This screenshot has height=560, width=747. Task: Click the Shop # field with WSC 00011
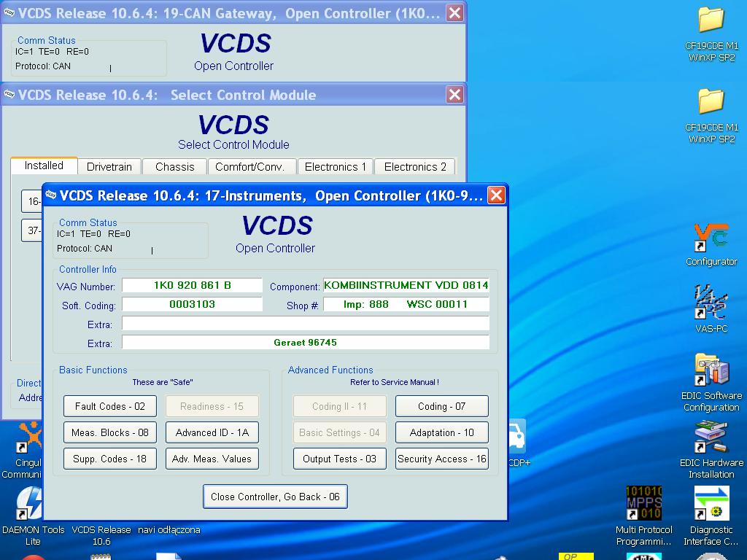406,304
